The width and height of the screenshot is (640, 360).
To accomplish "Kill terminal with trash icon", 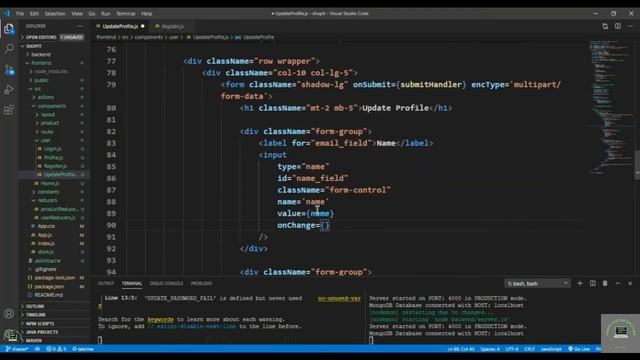I will 605,283.
